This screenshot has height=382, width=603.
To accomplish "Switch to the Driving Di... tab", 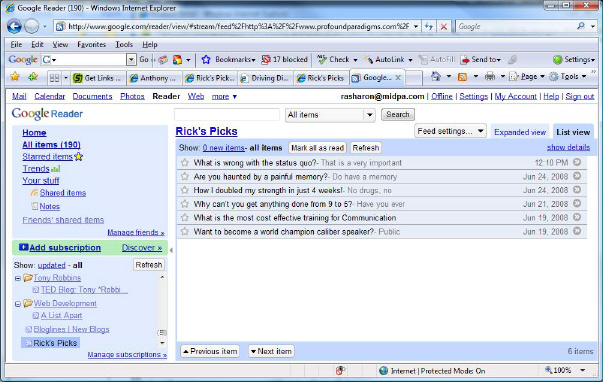I will [265, 78].
